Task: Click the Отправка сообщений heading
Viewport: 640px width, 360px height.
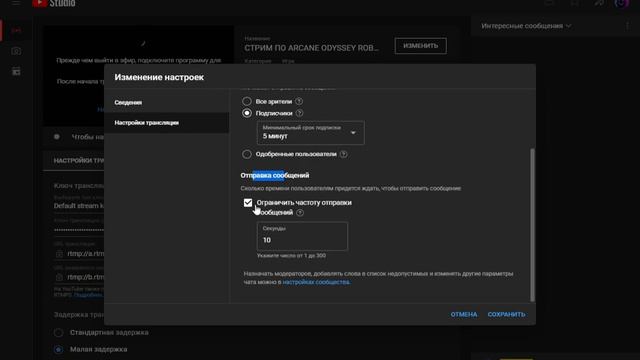Action: click(275, 176)
